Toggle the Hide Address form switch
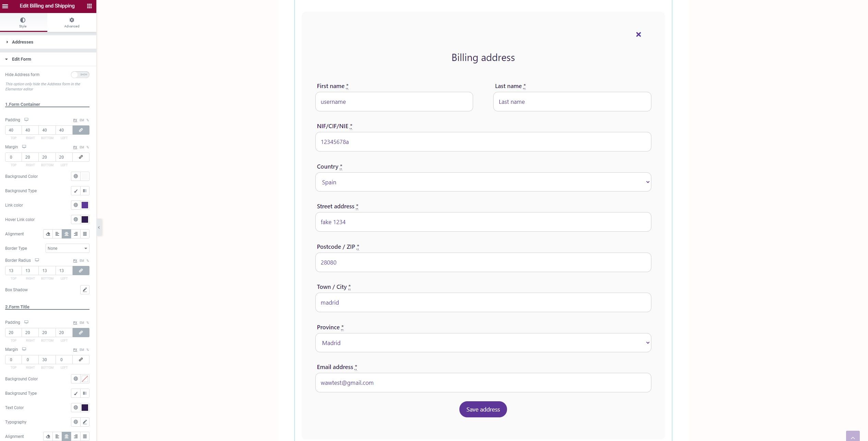Viewport: 868px width, 441px height. pos(80,75)
